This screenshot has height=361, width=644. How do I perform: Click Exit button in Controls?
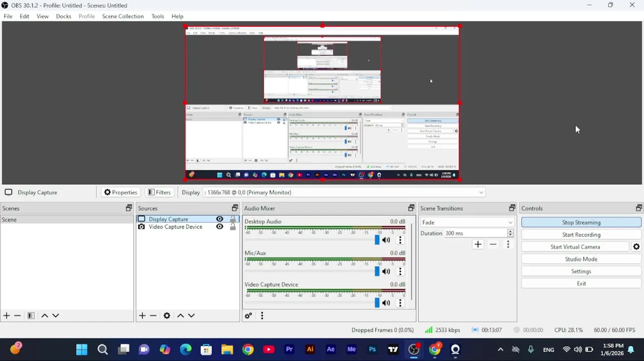point(581,284)
